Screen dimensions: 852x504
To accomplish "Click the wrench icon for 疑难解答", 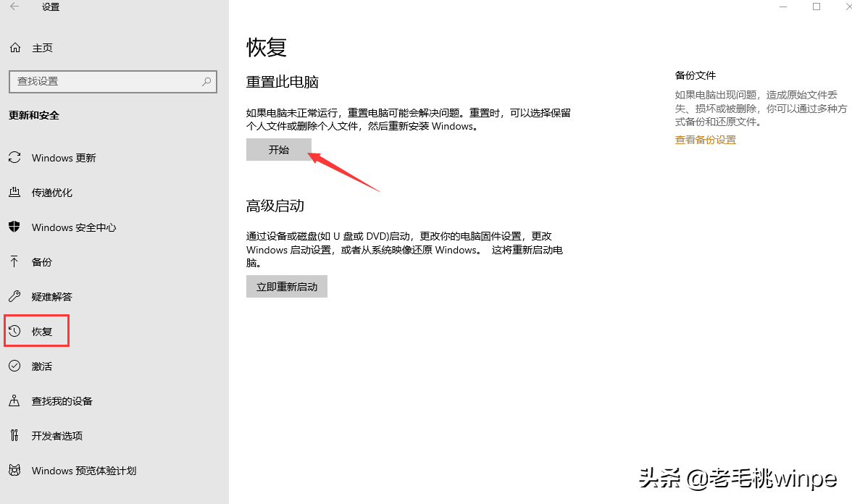I will 14,297.
